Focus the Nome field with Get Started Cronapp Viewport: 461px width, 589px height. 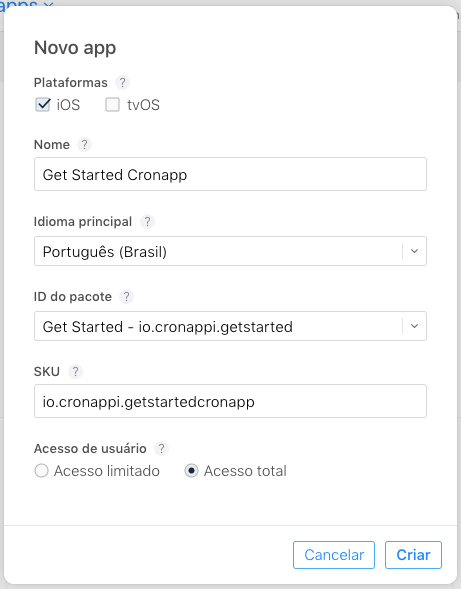[230, 174]
